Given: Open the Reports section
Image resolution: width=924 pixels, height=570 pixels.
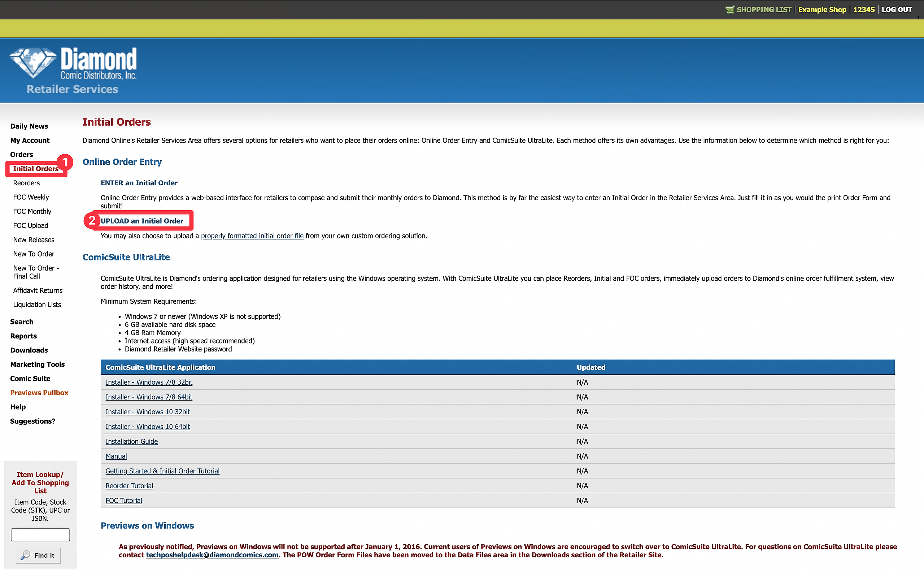Looking at the screenshot, I should [x=23, y=336].
